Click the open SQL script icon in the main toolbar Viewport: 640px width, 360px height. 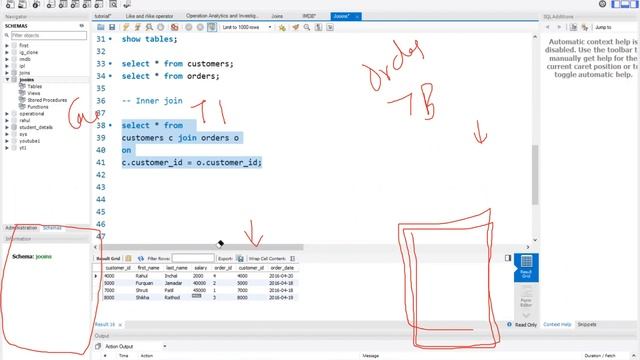22,4
